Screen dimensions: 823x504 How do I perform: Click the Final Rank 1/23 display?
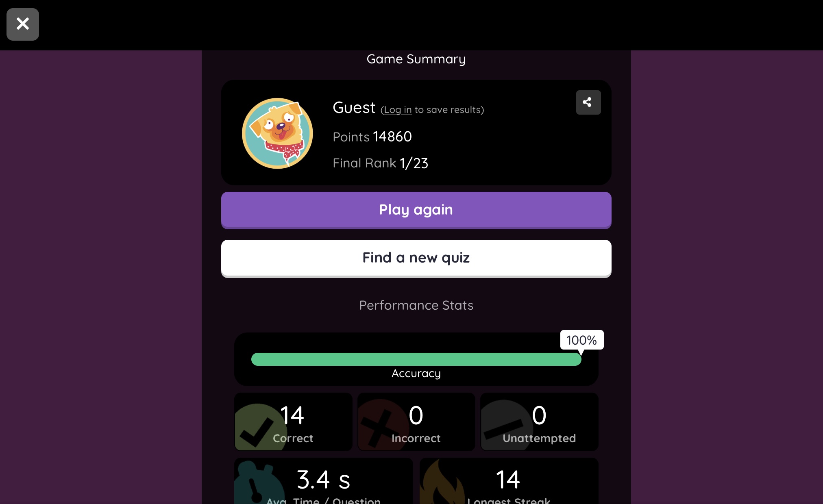pyautogui.click(x=380, y=162)
